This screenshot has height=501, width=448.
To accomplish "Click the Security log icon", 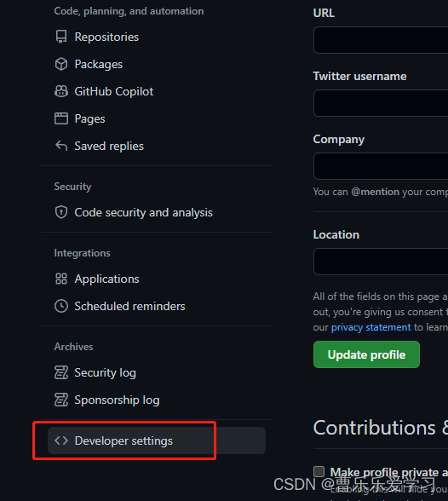I will (61, 372).
